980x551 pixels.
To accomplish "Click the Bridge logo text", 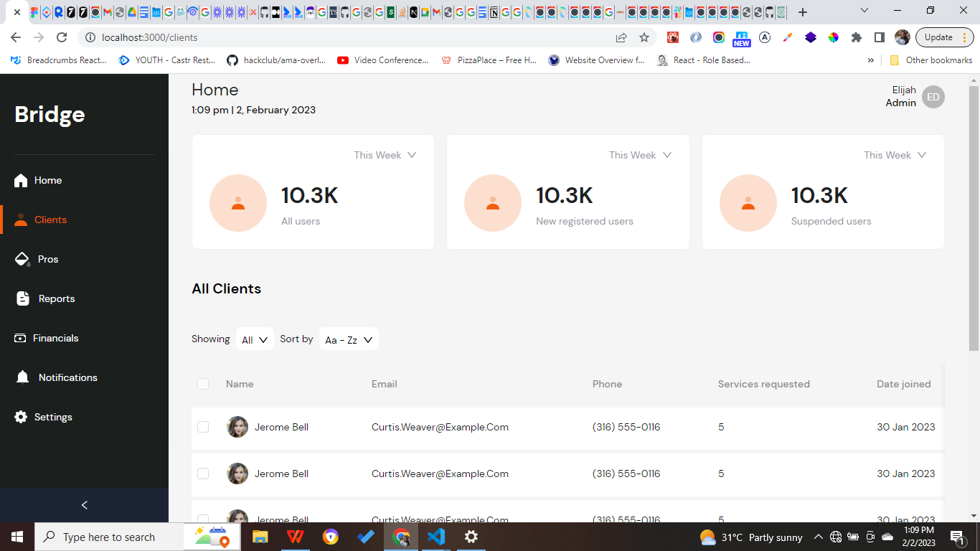I will (x=50, y=114).
